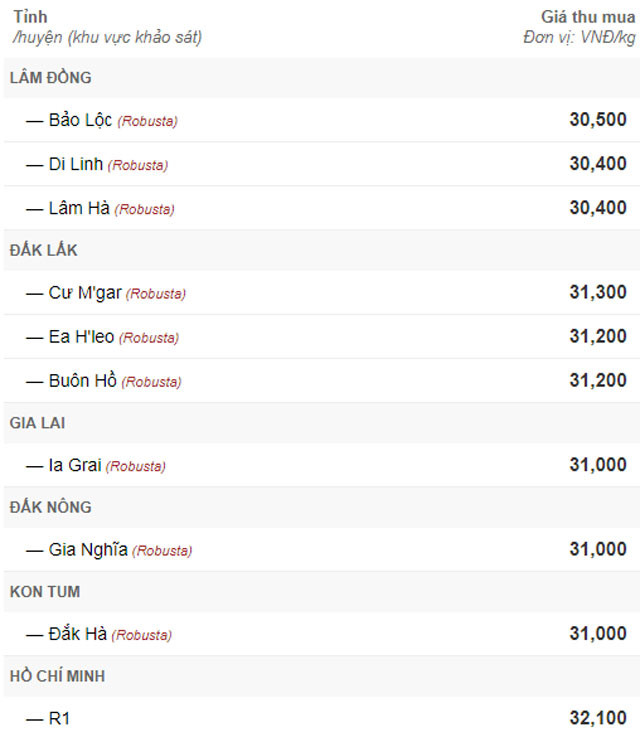Select the Gia Nghĩa district name
640x737 pixels.
[88, 550]
